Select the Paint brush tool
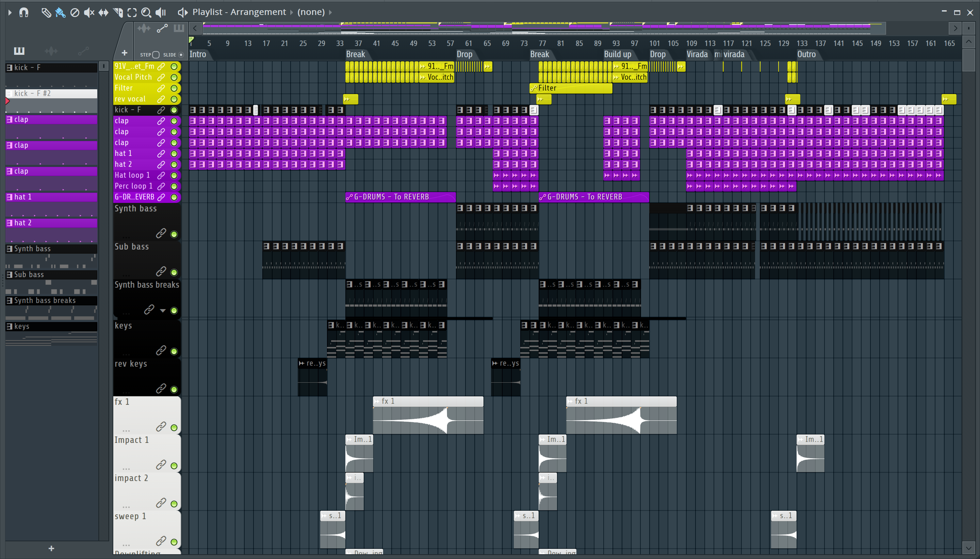The height and width of the screenshot is (559, 980). click(x=60, y=13)
